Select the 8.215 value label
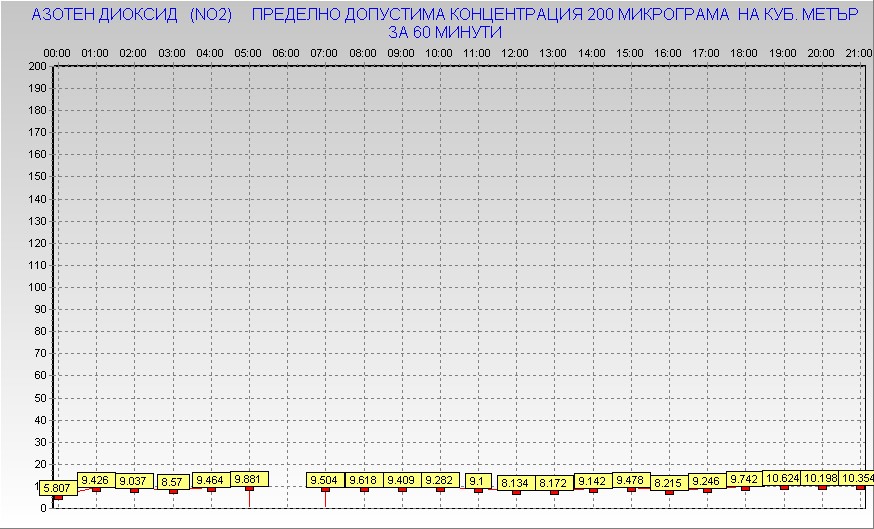 point(668,483)
